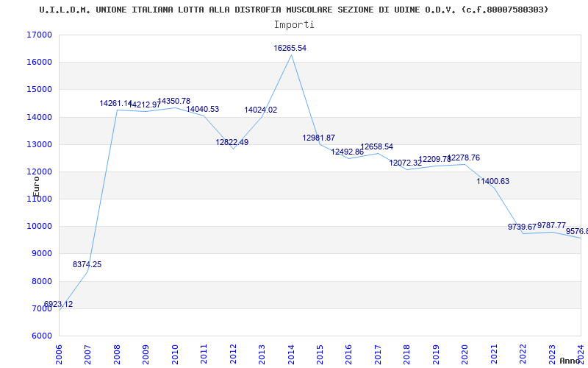Click the x-axis year 2012

pos(233,355)
